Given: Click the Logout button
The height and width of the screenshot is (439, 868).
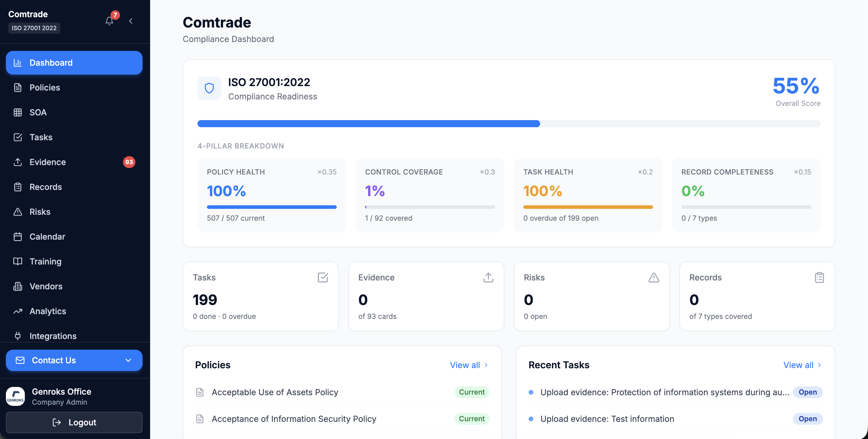Looking at the screenshot, I should pyautogui.click(x=74, y=422).
